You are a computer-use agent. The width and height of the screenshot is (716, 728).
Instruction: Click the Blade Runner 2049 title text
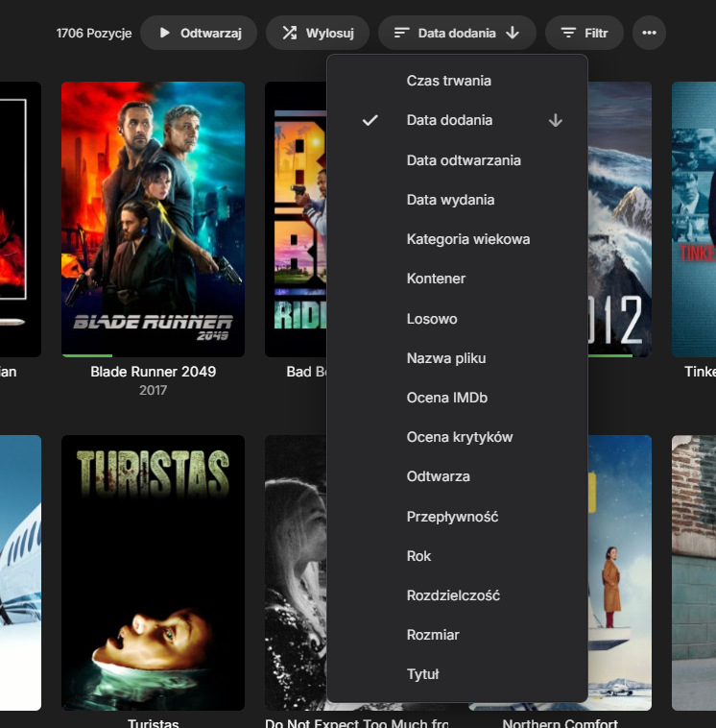tap(154, 372)
